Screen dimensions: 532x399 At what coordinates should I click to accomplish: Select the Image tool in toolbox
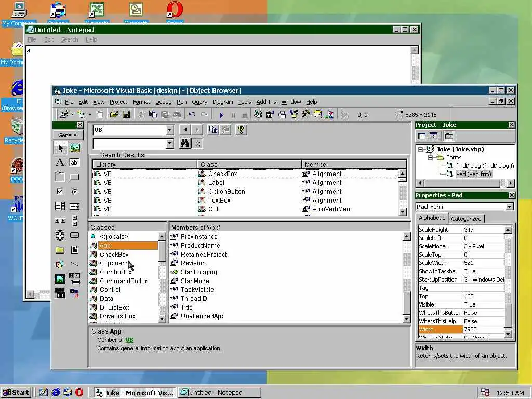pyautogui.click(x=60, y=279)
